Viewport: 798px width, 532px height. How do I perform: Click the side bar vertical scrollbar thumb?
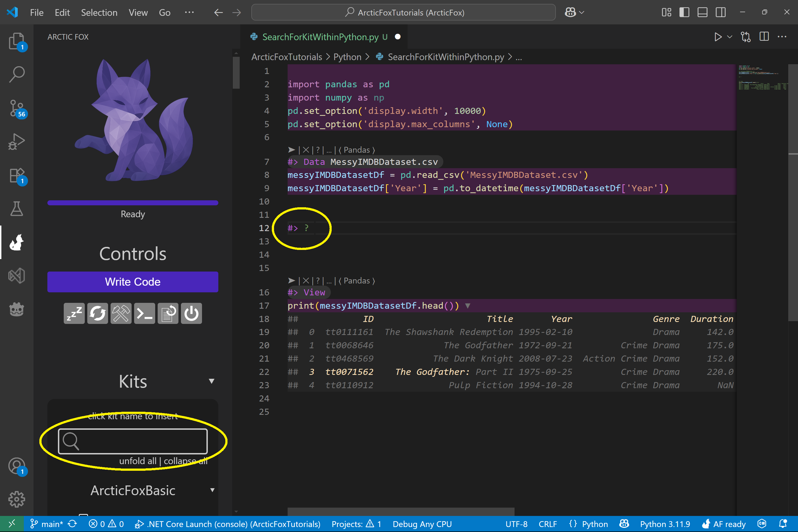236,73
